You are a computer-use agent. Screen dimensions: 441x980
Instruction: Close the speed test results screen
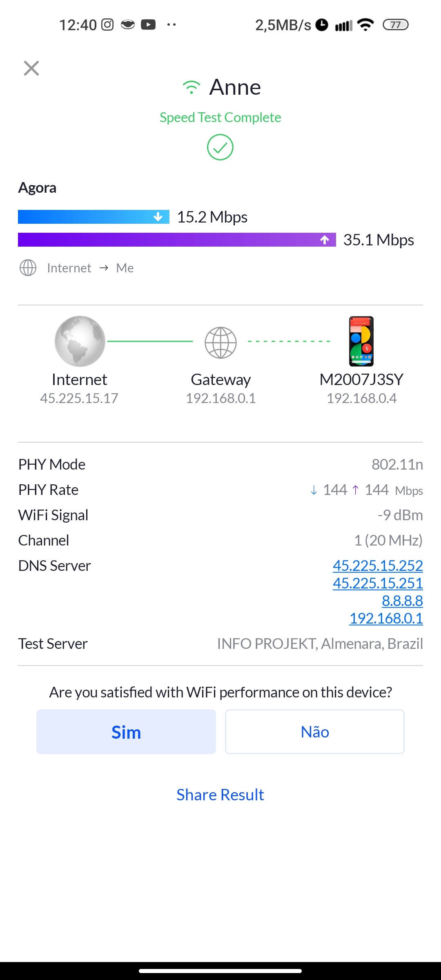tap(31, 68)
